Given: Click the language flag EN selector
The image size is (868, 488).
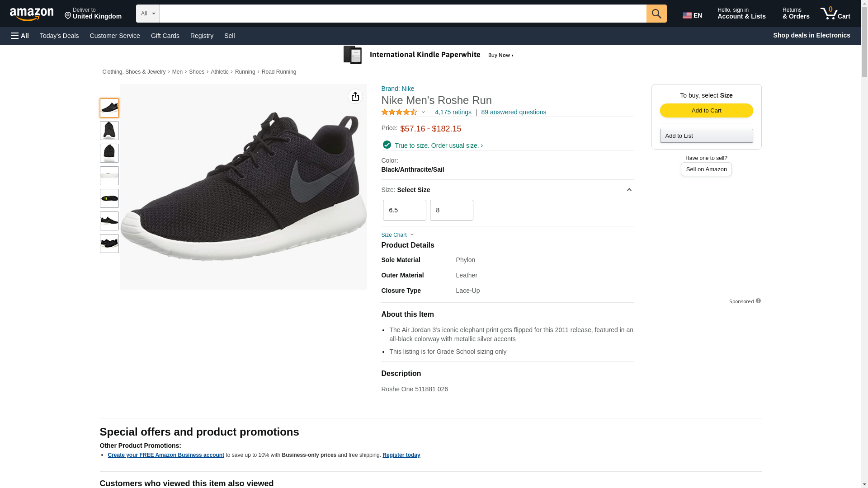Looking at the screenshot, I should pos(692,15).
